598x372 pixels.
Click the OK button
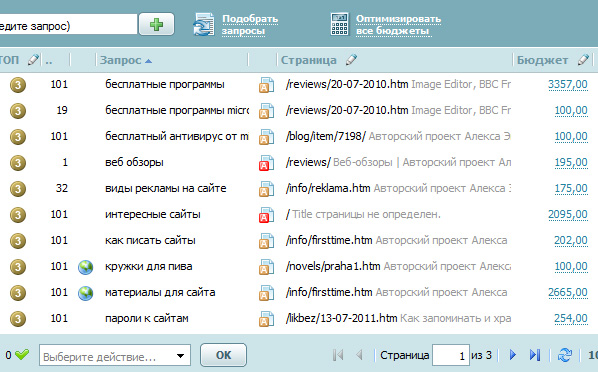[x=223, y=355]
